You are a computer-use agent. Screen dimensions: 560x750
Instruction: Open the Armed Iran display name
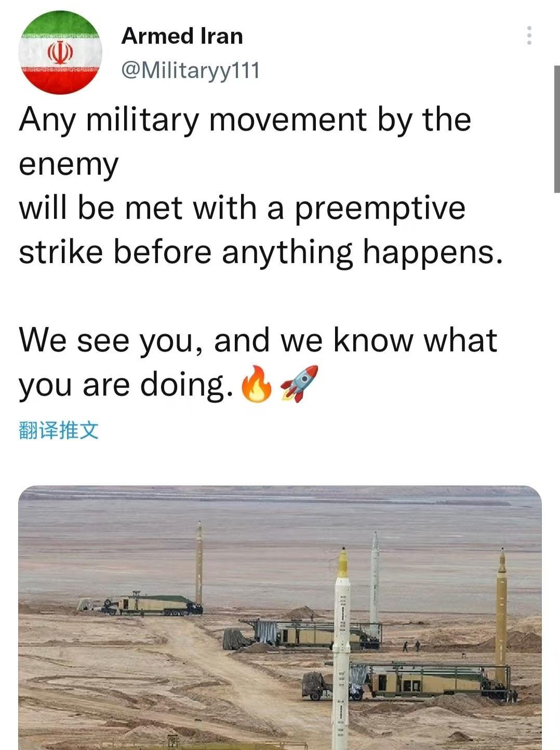tap(182, 36)
